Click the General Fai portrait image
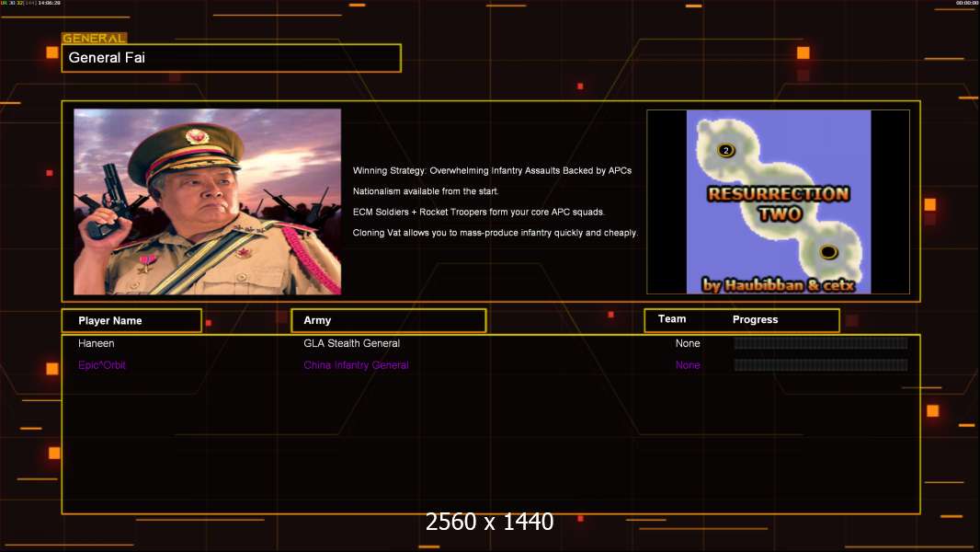 [x=208, y=201]
